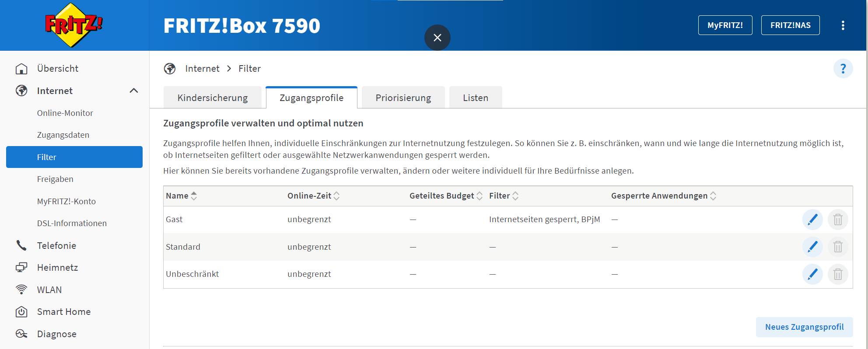Edit the Standard profile with pencil icon
The image size is (868, 349).
click(x=812, y=247)
